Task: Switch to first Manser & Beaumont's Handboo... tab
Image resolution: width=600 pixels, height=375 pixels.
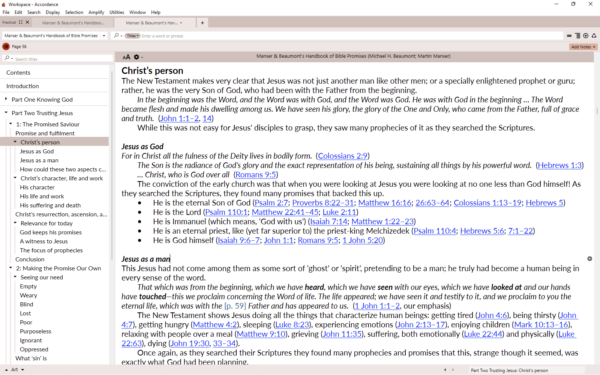Action: (73, 23)
